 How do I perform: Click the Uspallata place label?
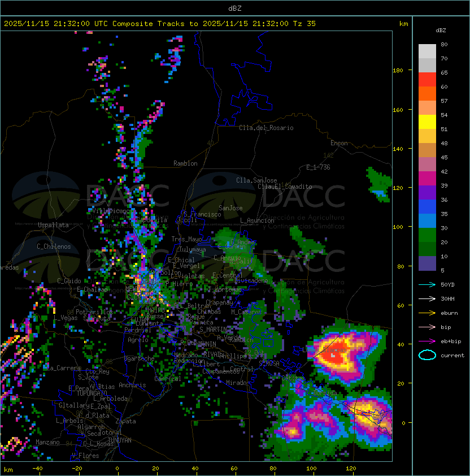point(53,225)
